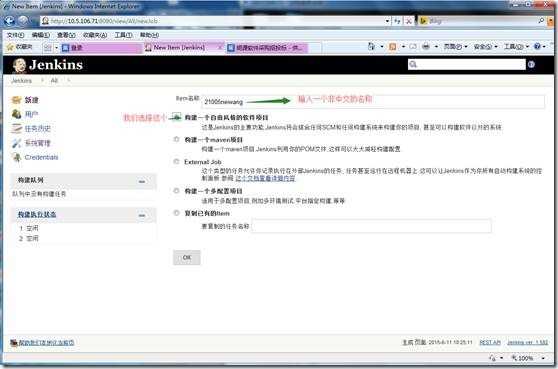The height and width of the screenshot is (369, 558).
Task: Select the External Job radio button
Action: [x=176, y=162]
